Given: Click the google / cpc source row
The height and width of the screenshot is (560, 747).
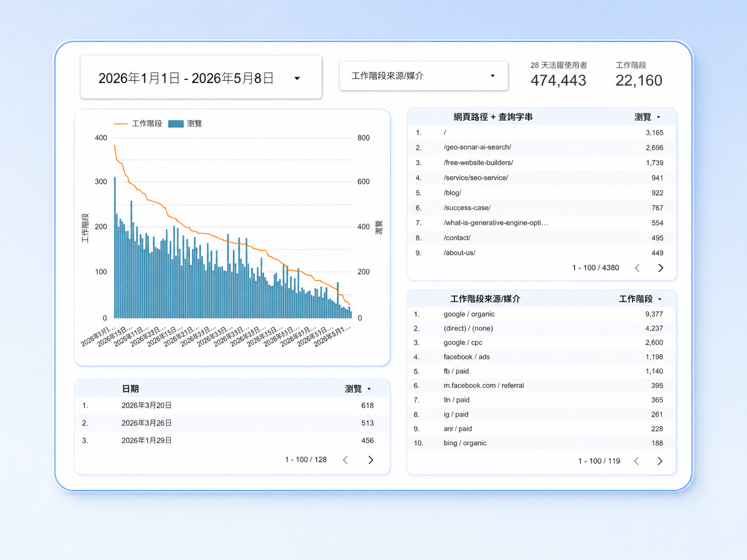Looking at the screenshot, I should tap(542, 342).
